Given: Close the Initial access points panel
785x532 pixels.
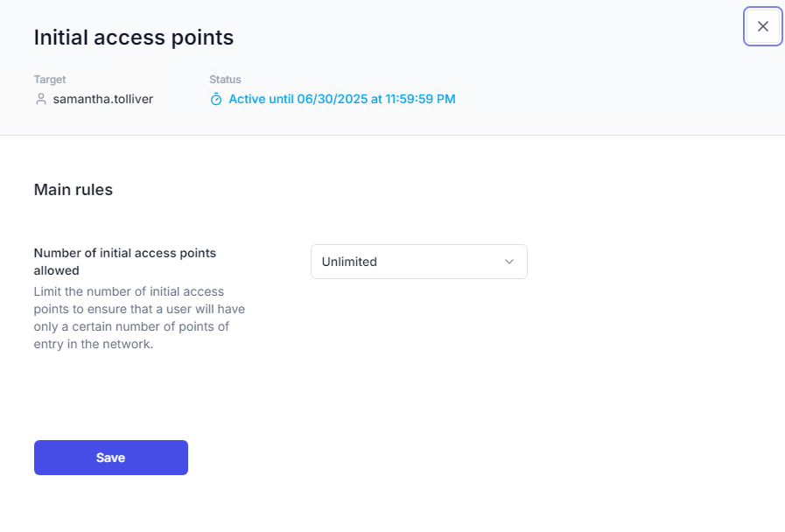Looking at the screenshot, I should [x=762, y=26].
